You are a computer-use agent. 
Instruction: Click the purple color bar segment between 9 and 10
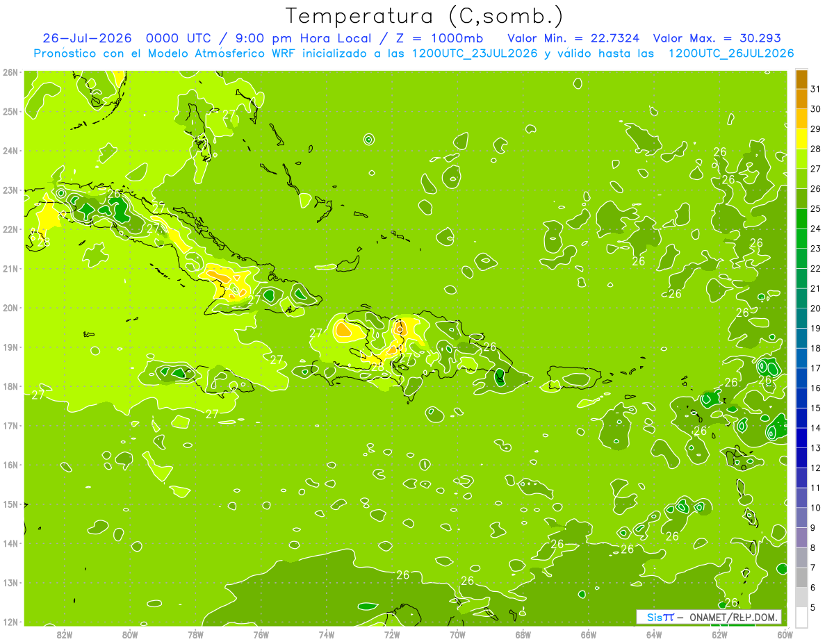[x=801, y=518]
